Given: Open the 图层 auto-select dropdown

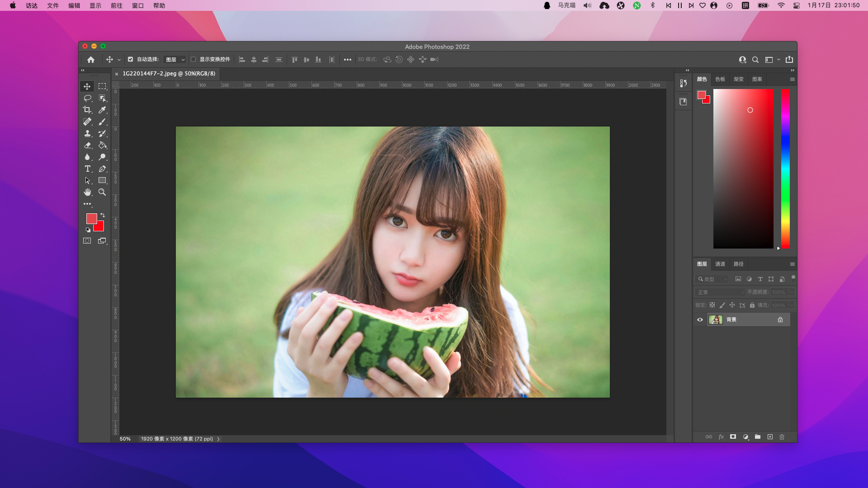Looking at the screenshot, I should pos(175,60).
